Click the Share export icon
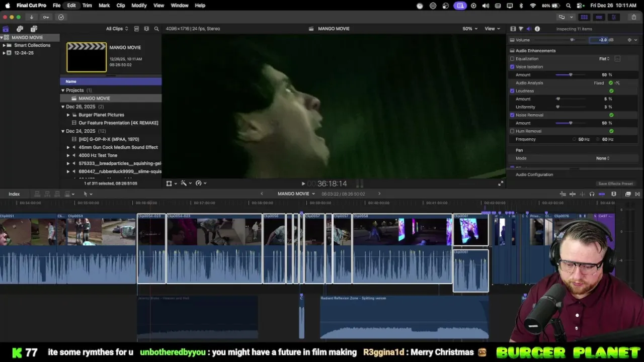Image resolution: width=644 pixels, height=362 pixels. tap(633, 17)
